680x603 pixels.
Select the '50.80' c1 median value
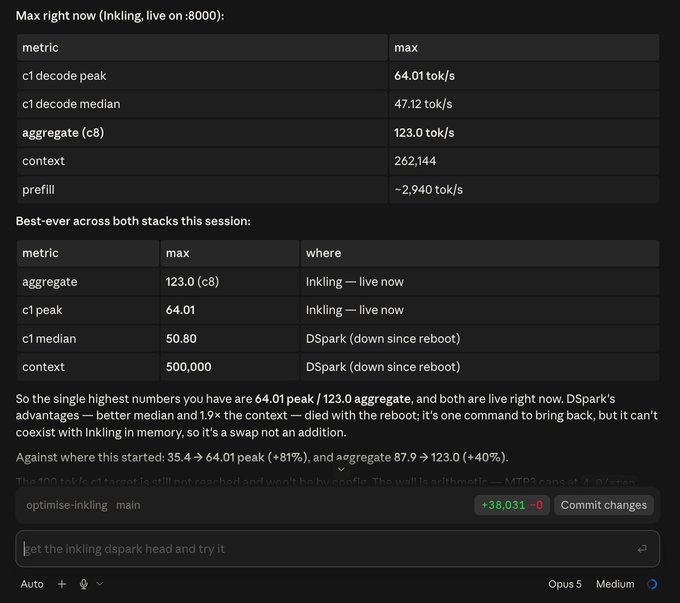(181, 339)
